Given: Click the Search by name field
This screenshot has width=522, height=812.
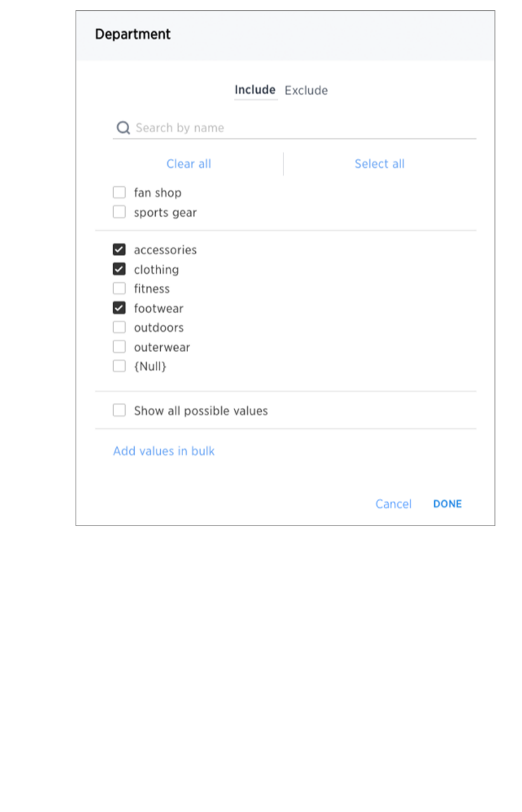Looking at the screenshot, I should tap(302, 128).
